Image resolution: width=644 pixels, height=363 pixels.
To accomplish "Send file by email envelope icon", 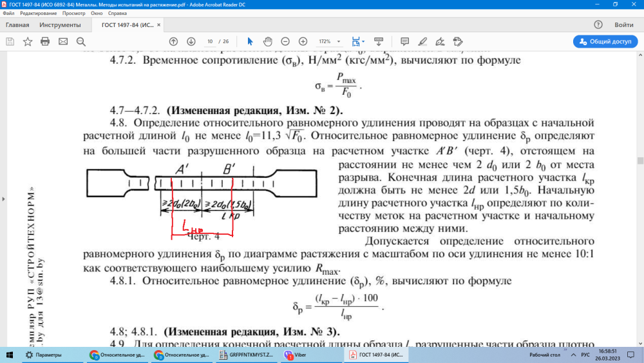I will pos(63,41).
